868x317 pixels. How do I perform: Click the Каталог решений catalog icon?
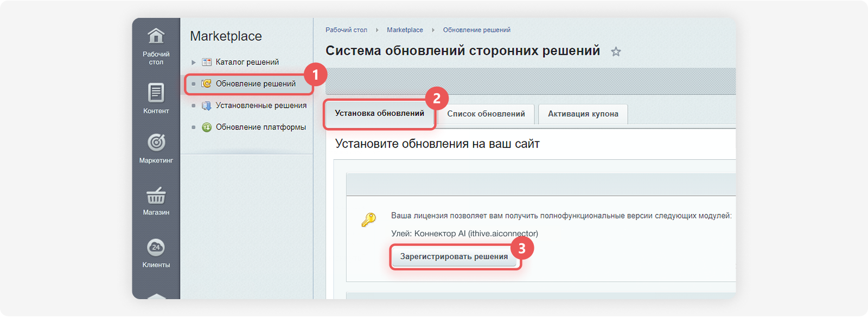[207, 62]
